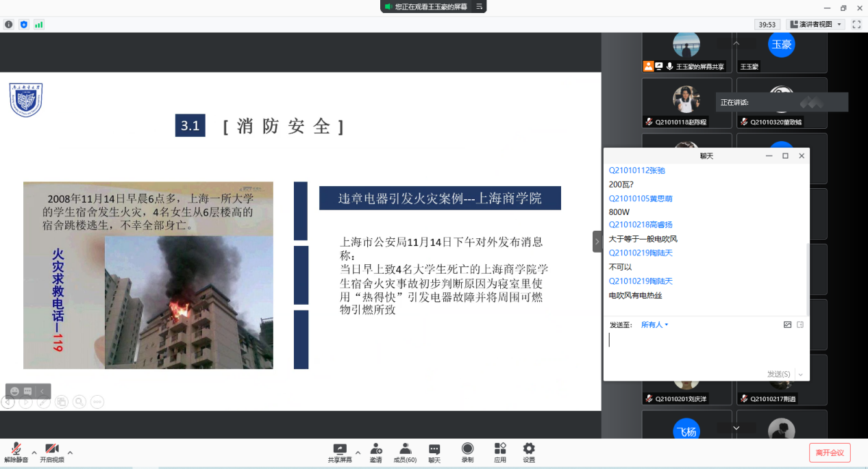Viewport: 868px width, 469px height.
Task: Enter full screen with the top-right icon
Action: click(856, 24)
